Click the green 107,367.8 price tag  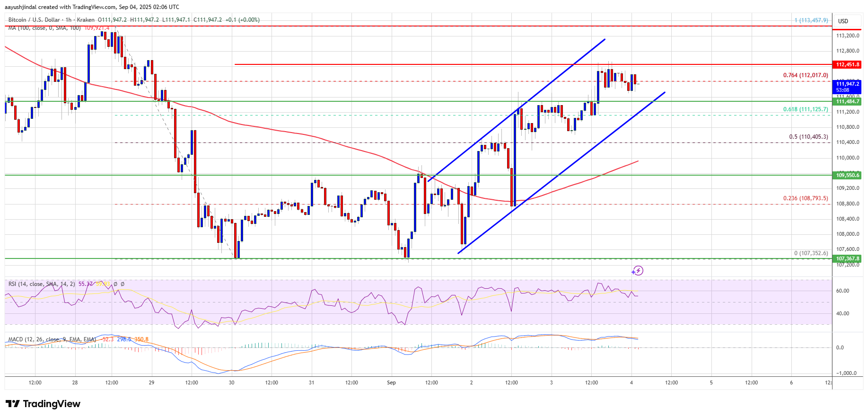(848, 258)
